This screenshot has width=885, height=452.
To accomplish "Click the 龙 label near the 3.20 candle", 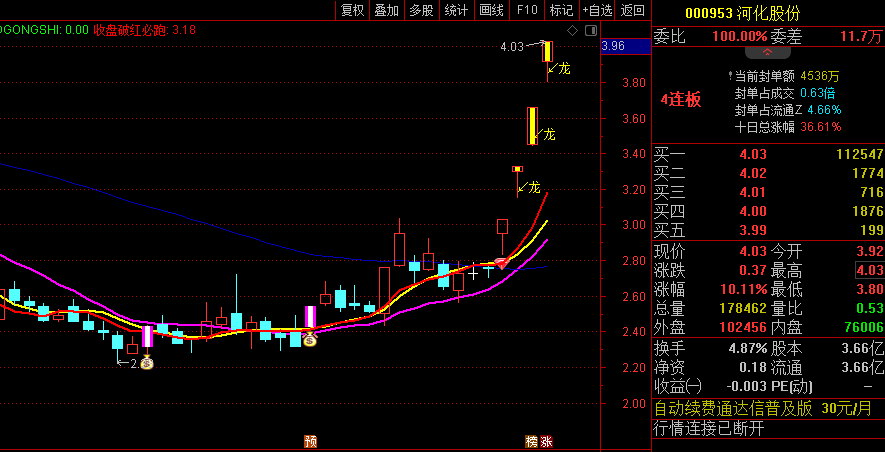I will coord(534,187).
